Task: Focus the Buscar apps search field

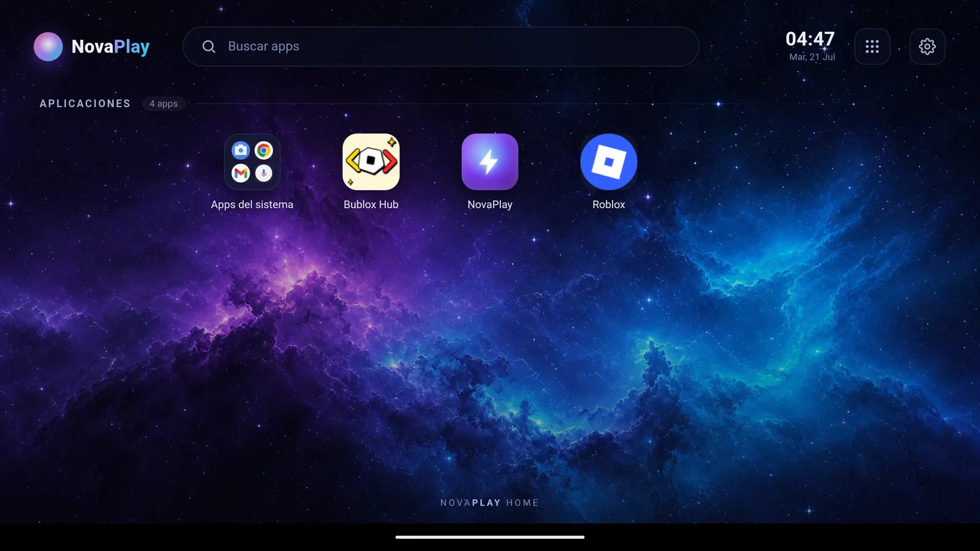Action: click(440, 47)
